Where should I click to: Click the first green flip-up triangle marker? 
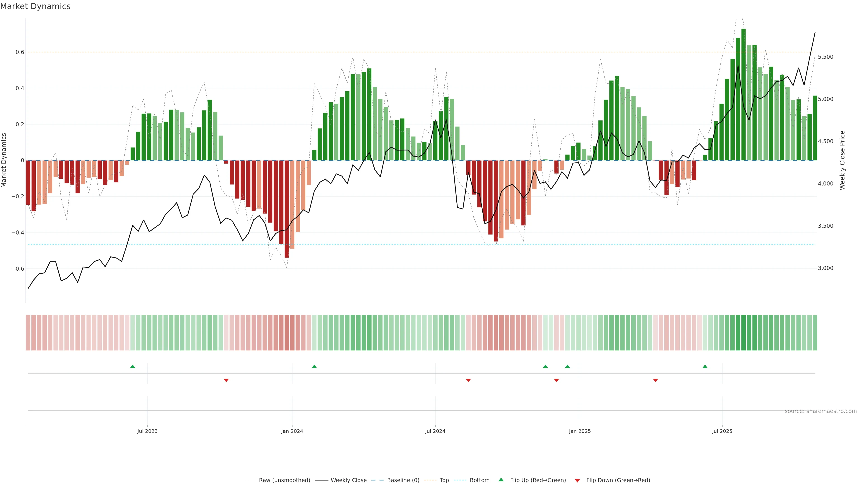pos(132,366)
